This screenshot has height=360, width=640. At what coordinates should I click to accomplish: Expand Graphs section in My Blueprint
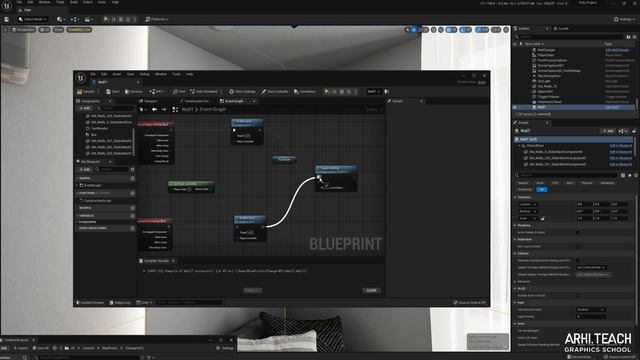coord(77,178)
